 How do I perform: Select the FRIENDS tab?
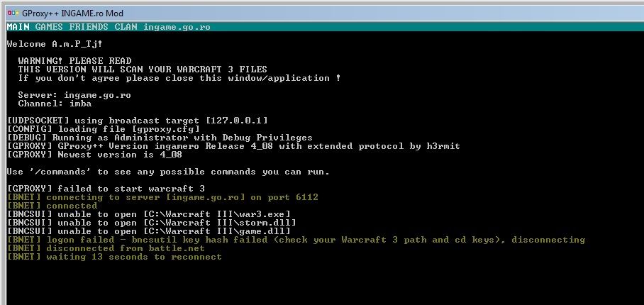[x=89, y=27]
